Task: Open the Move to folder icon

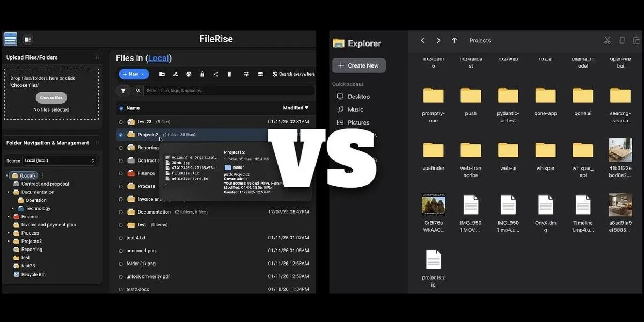Action: point(162,74)
